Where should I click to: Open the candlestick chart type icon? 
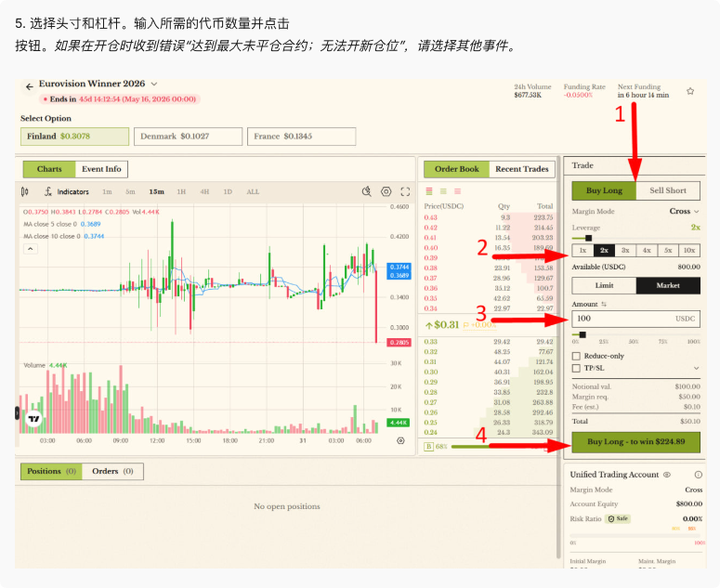coord(25,191)
